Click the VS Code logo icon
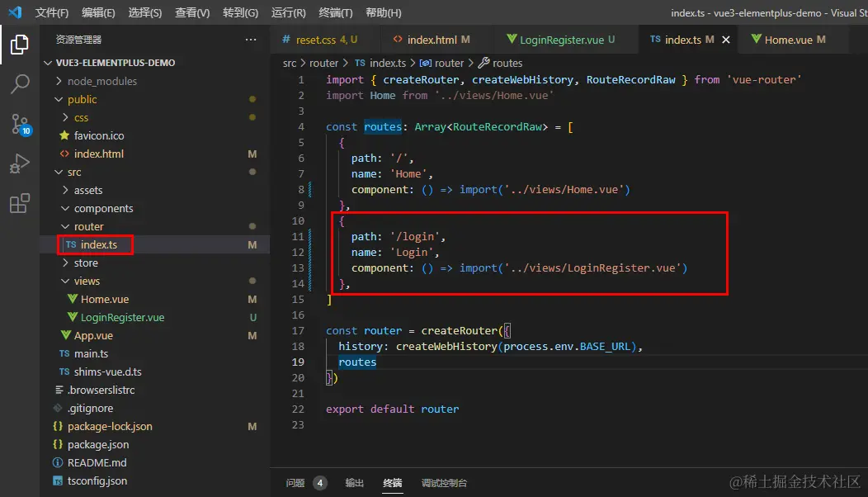Image resolution: width=868 pixels, height=497 pixels. point(15,12)
